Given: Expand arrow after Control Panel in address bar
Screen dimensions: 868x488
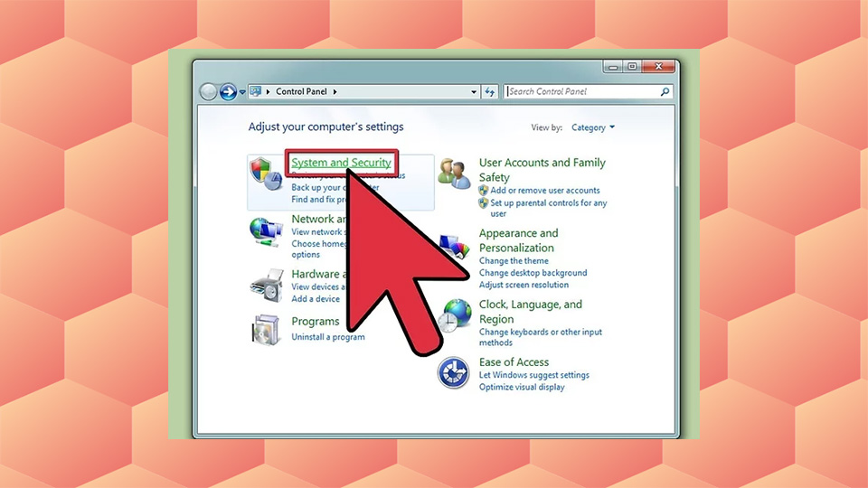Looking at the screenshot, I should (x=335, y=92).
